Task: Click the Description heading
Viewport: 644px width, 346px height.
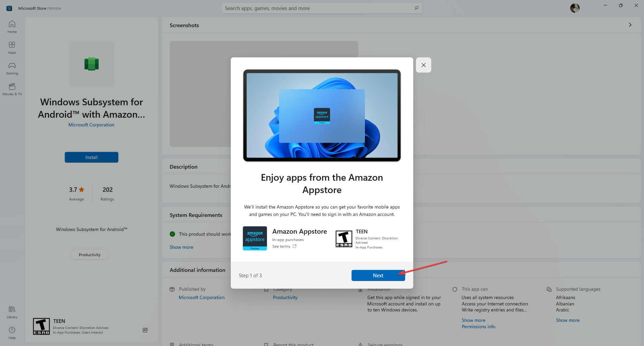Action: pos(183,167)
